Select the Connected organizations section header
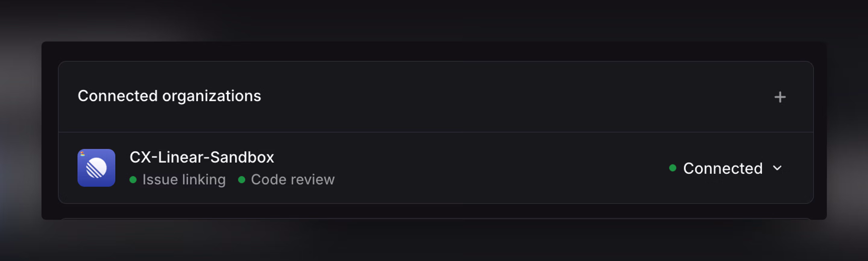Viewport: 868px width, 261px height. click(169, 96)
